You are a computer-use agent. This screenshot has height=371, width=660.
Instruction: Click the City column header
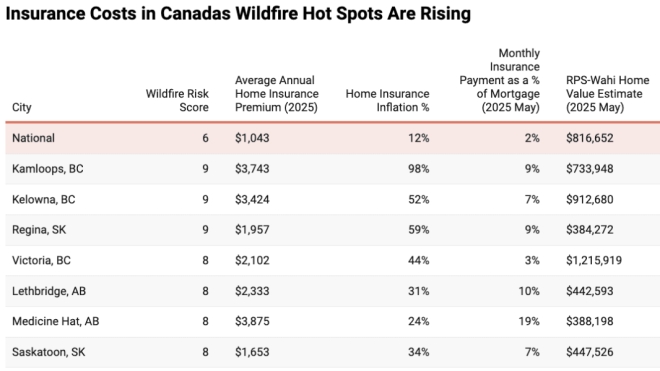click(x=22, y=107)
